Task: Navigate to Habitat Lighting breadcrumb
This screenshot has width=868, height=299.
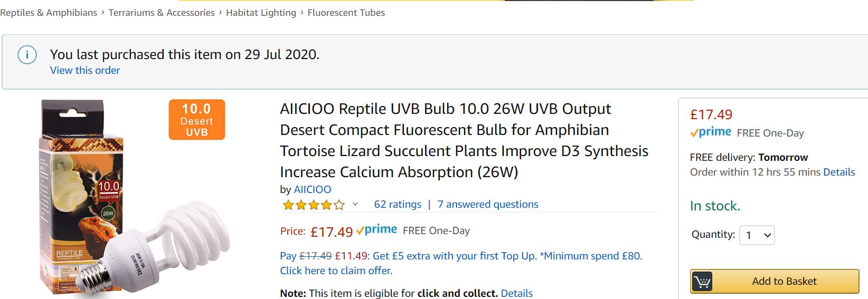Action: (261, 13)
